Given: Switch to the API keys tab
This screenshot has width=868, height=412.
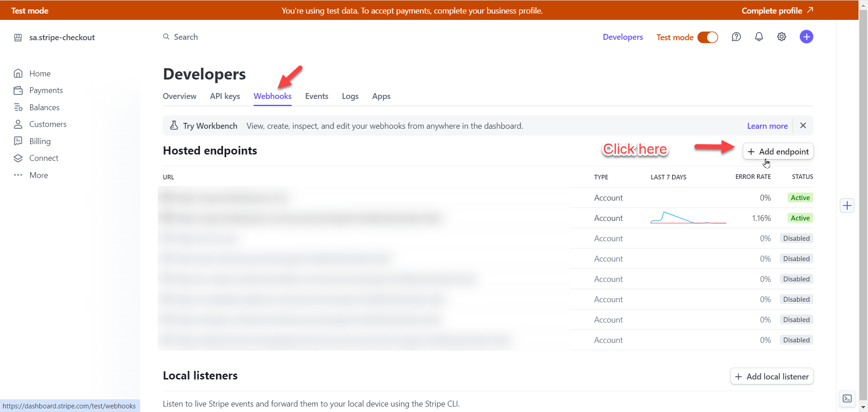Looking at the screenshot, I should (x=225, y=96).
